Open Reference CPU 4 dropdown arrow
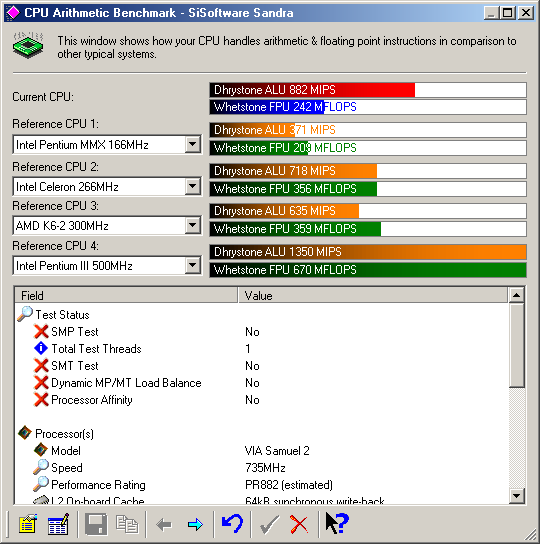The width and height of the screenshot is (540, 544). point(193,265)
